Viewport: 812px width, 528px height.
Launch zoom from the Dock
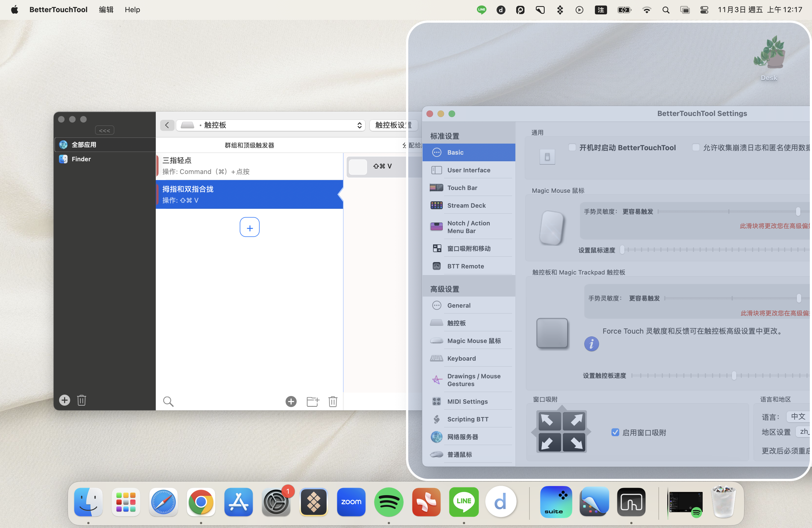click(x=351, y=502)
